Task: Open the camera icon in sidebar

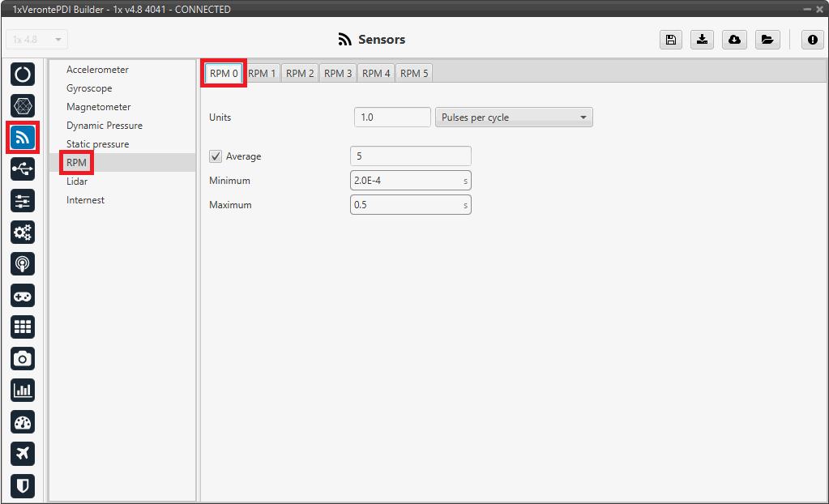Action: click(23, 358)
